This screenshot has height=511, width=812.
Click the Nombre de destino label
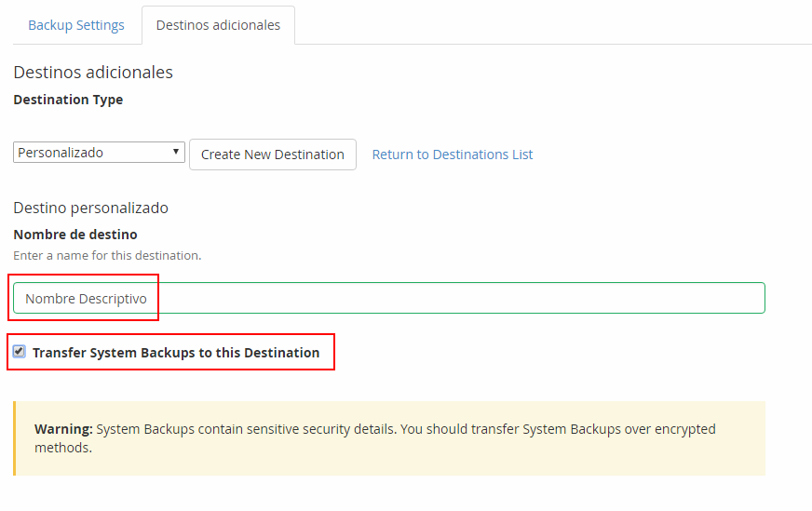tap(75, 234)
